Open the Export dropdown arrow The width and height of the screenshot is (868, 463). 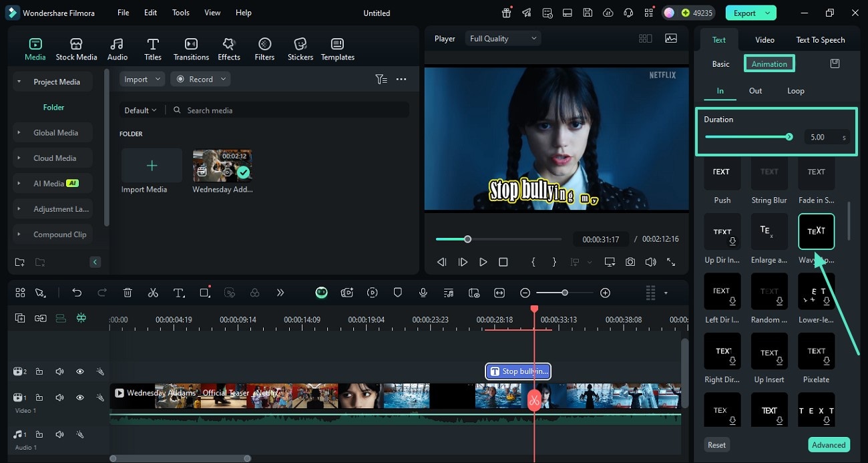(x=768, y=13)
